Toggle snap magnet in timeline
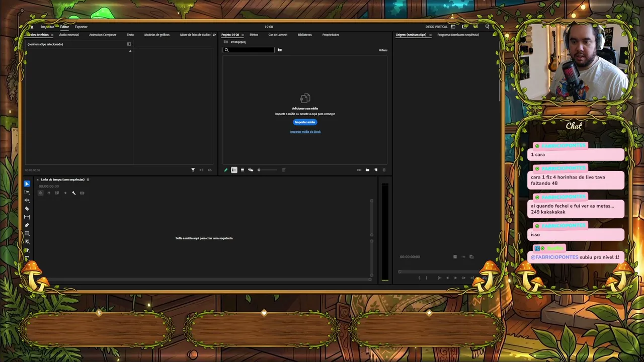This screenshot has width=644, height=362. (x=49, y=193)
